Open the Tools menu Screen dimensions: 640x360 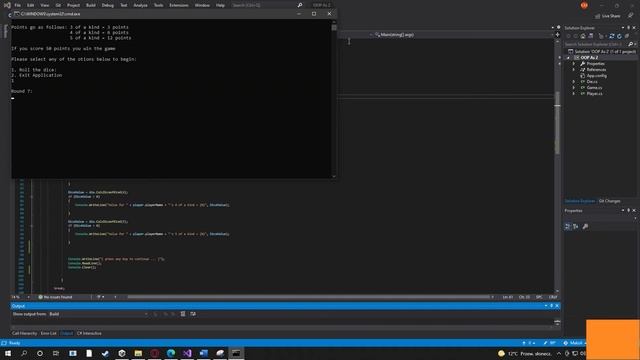tap(158, 5)
